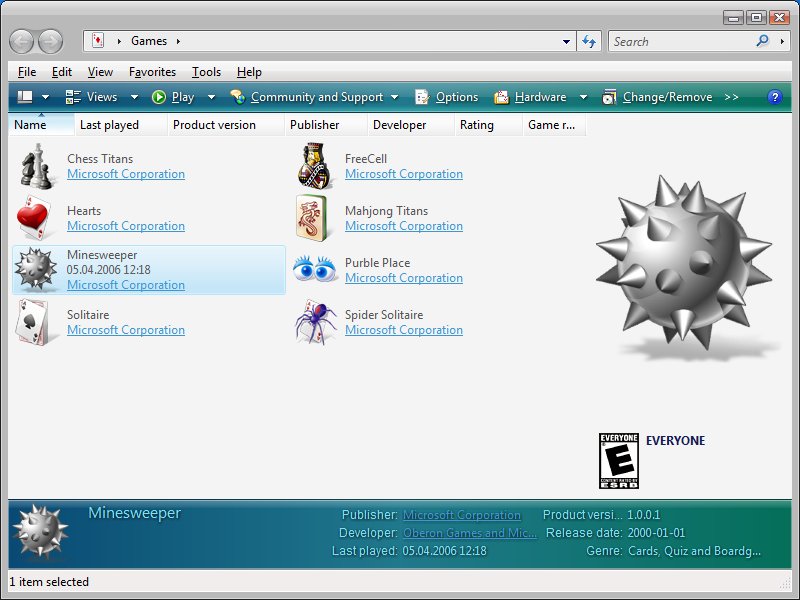This screenshot has width=800, height=600.
Task: Click the FreeCell game icon
Action: click(314, 166)
